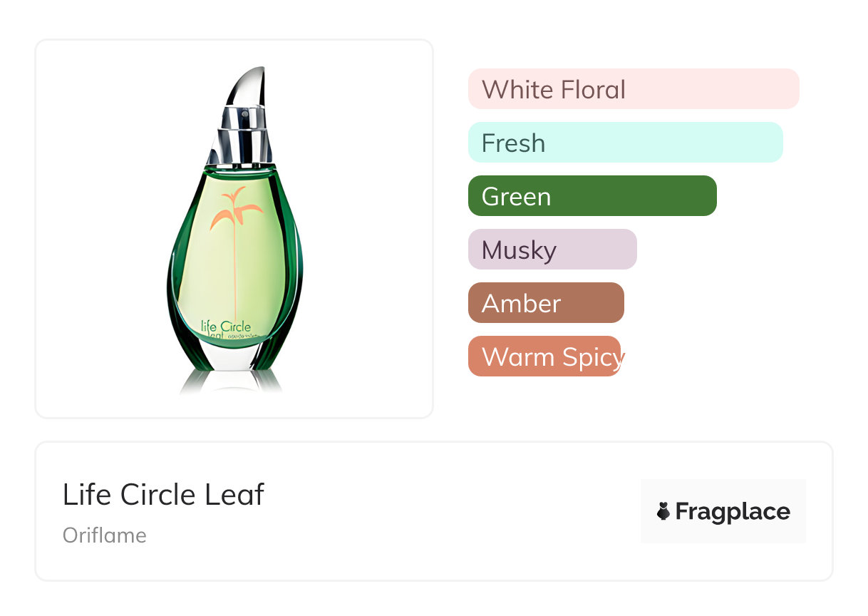Select the Fresh accord bar
868x616 pixels.
coord(625,143)
